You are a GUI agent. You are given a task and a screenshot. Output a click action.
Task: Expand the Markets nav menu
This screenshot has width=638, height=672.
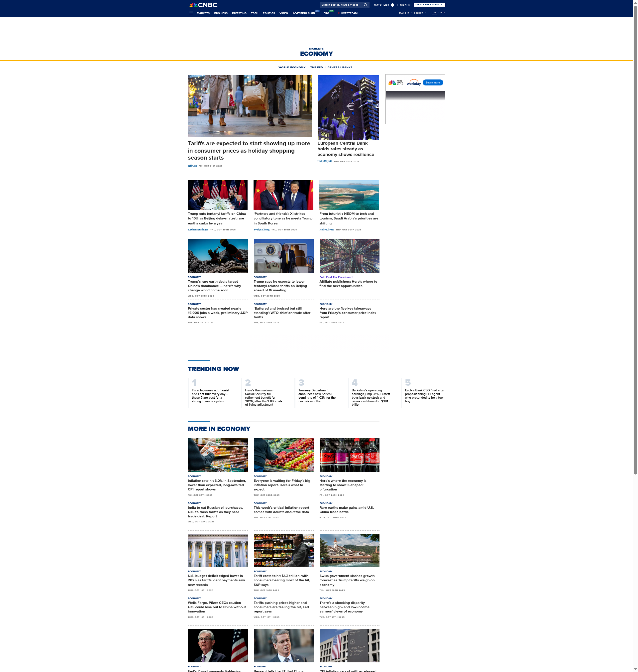[x=203, y=13]
